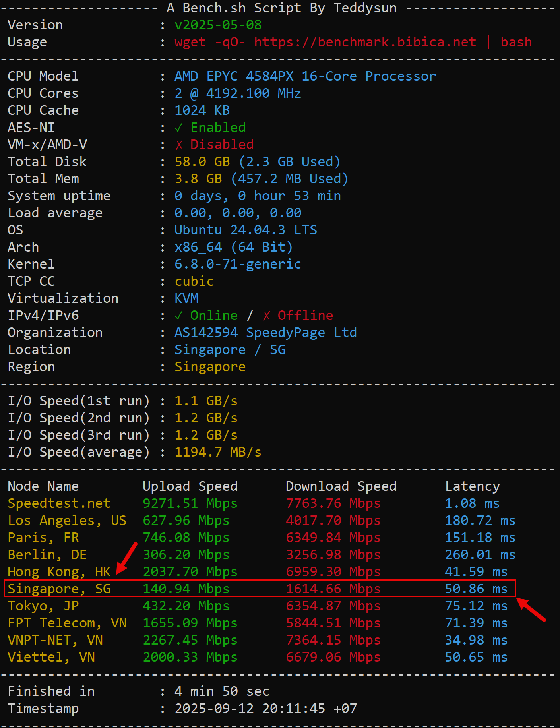Image resolution: width=560 pixels, height=728 pixels.
Task: Click the Paris upload 746.08 Mbps
Action: pos(186,538)
